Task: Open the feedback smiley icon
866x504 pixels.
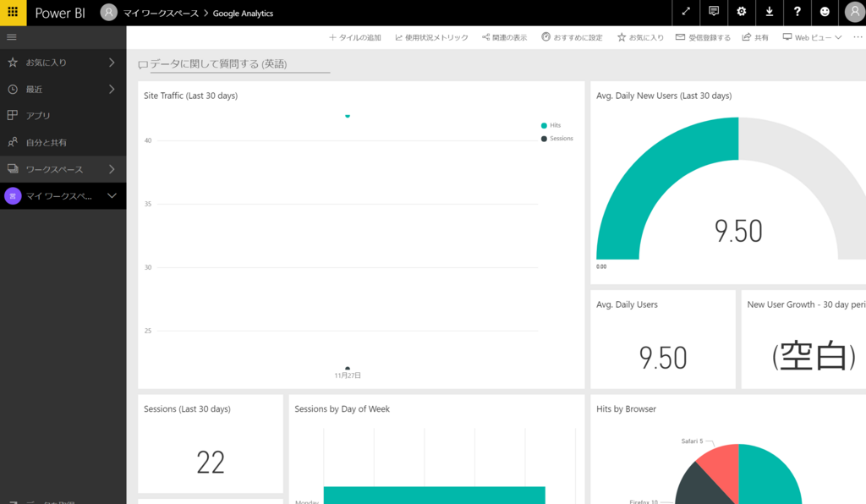Action: [x=825, y=12]
